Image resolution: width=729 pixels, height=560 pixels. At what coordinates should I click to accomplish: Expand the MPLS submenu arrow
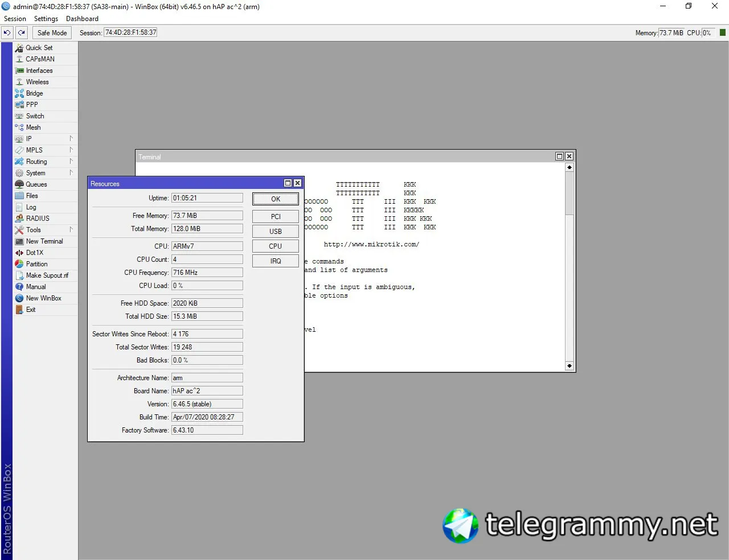[x=71, y=150]
